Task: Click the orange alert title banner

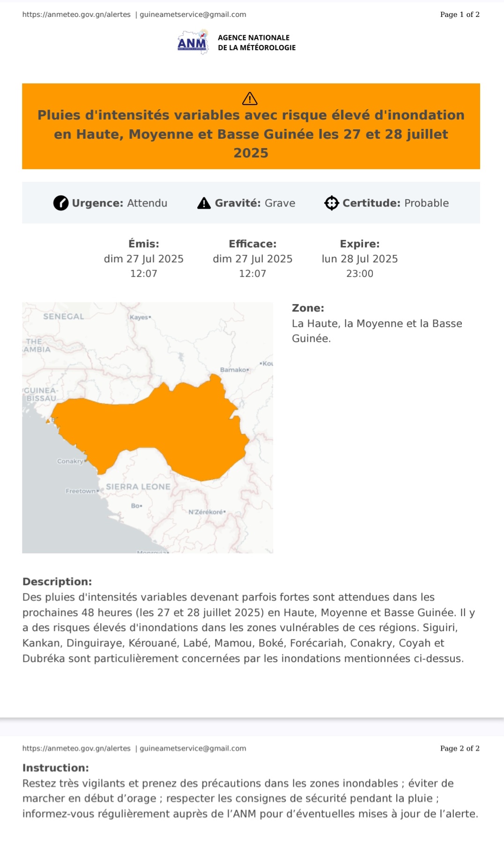Action: [x=251, y=134]
